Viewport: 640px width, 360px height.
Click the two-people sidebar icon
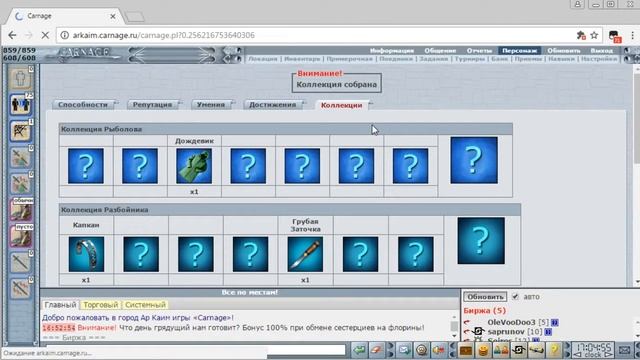click(20, 104)
